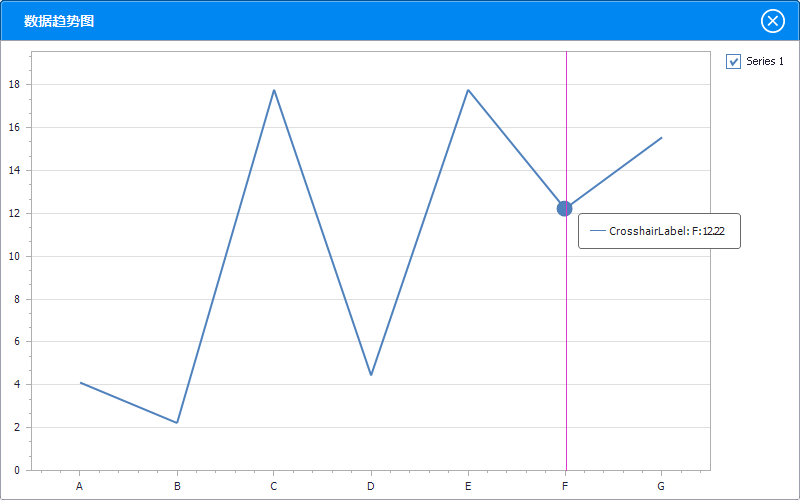Image resolution: width=800 pixels, height=500 pixels.
Task: Click y-axis value 2
Action: tap(17, 428)
